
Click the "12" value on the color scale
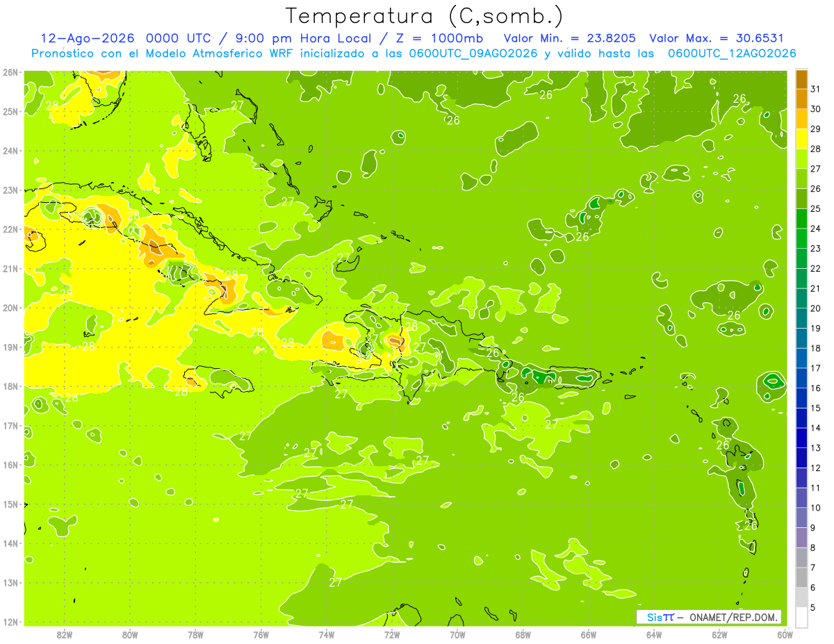(x=816, y=468)
